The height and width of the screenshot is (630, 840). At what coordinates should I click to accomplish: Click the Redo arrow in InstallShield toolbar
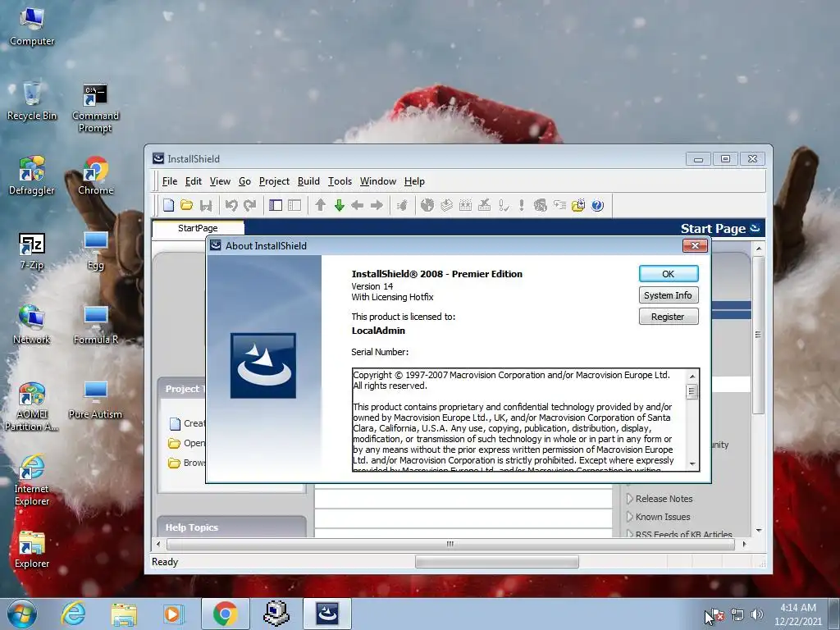(x=249, y=205)
